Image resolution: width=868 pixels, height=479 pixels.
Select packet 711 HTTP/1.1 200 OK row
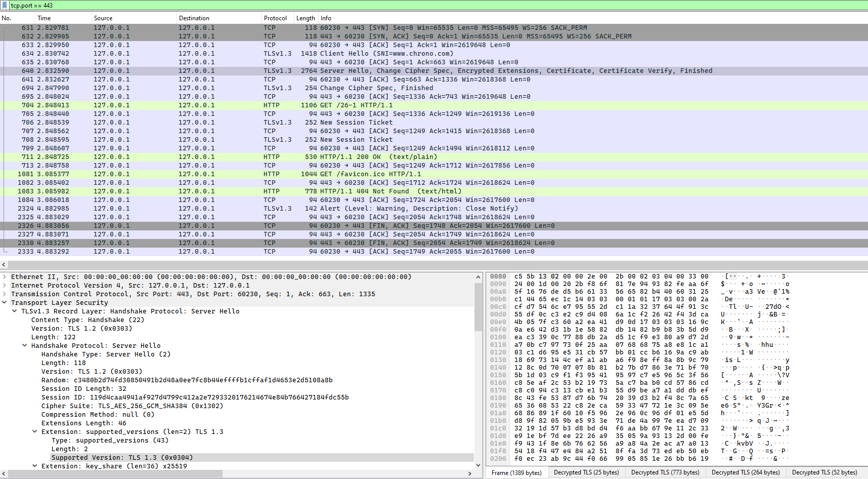click(434, 156)
